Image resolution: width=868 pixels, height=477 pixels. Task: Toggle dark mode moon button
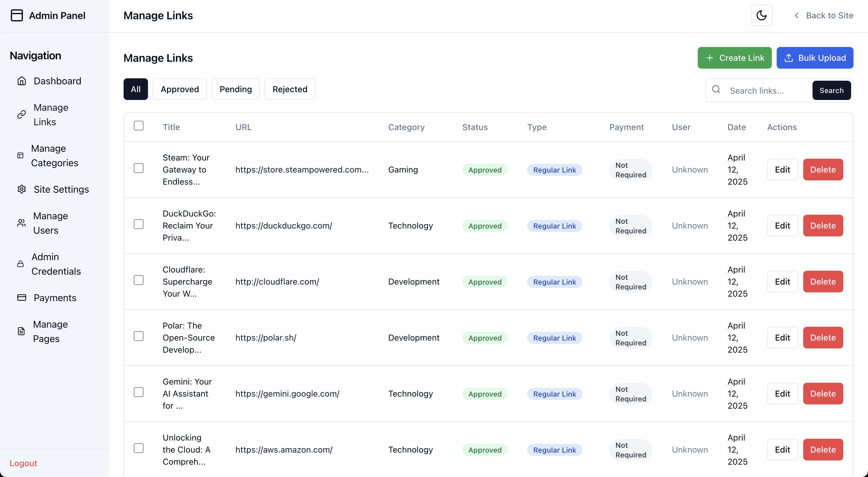[x=761, y=15]
